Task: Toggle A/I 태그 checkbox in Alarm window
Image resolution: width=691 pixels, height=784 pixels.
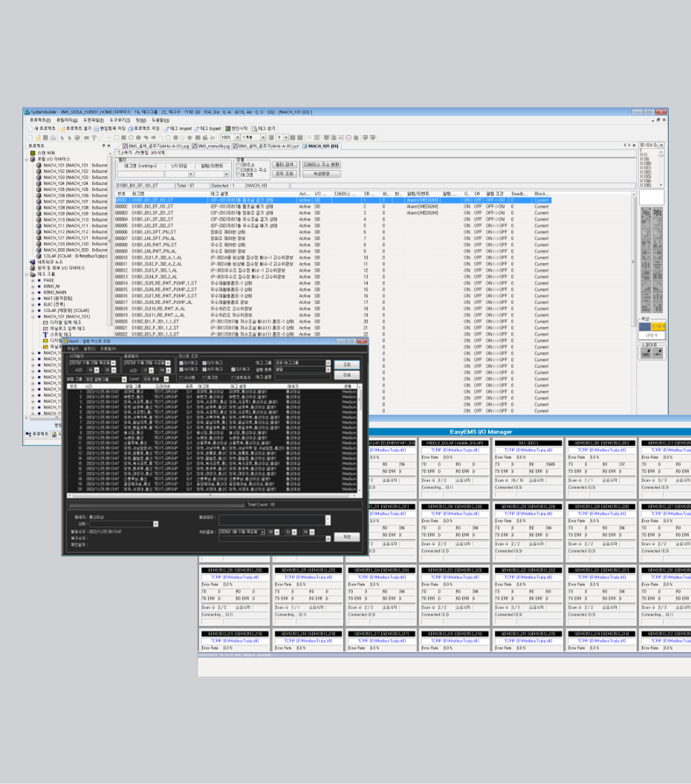Action: tap(181, 369)
